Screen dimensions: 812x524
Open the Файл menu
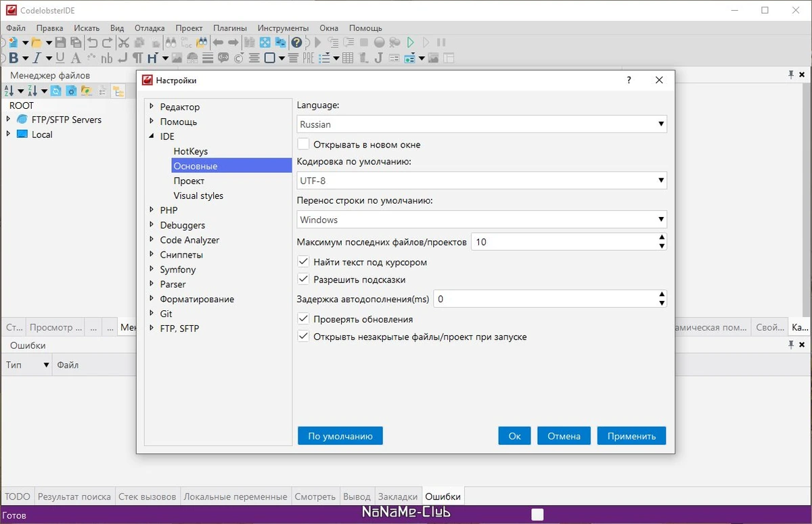pos(16,28)
